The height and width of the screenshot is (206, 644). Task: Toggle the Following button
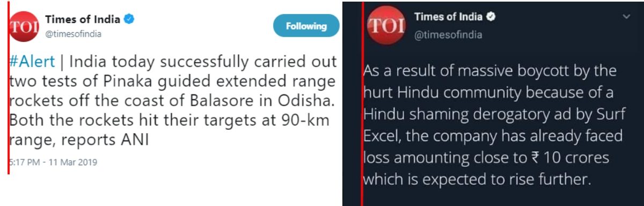306,26
